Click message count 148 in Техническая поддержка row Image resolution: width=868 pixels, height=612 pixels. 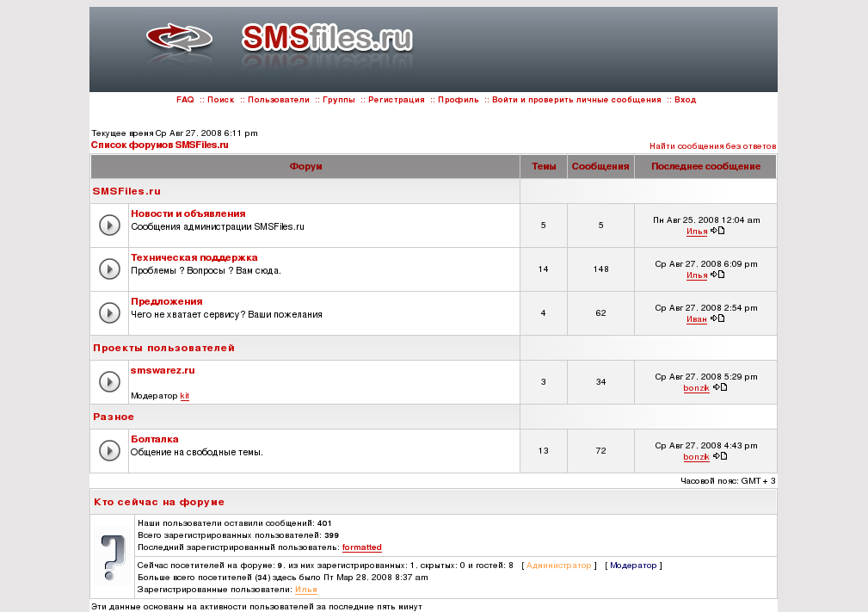click(x=600, y=269)
